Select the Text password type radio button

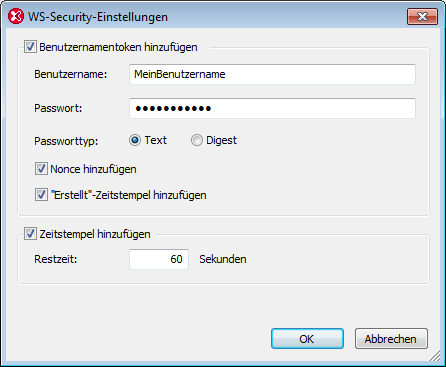point(135,140)
